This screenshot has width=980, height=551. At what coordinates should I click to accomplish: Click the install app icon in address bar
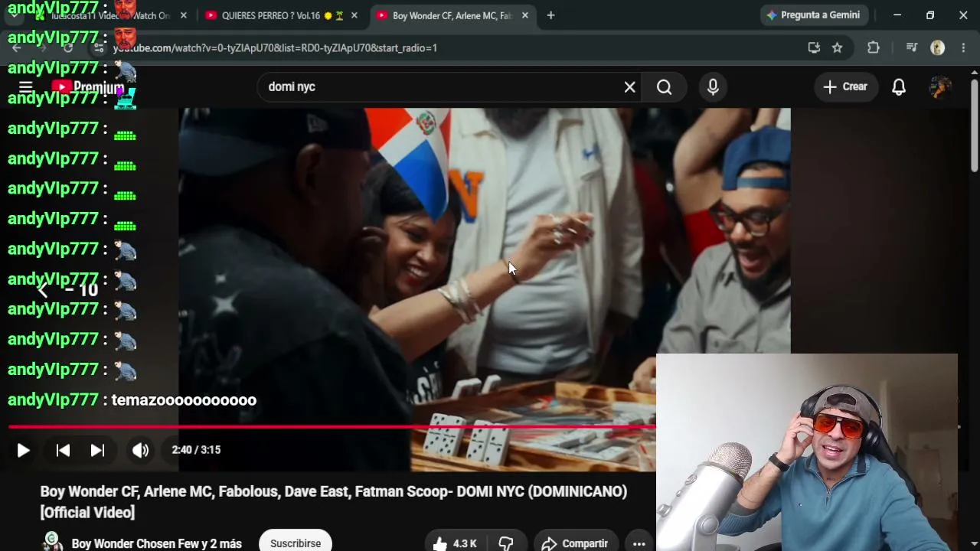coord(814,47)
